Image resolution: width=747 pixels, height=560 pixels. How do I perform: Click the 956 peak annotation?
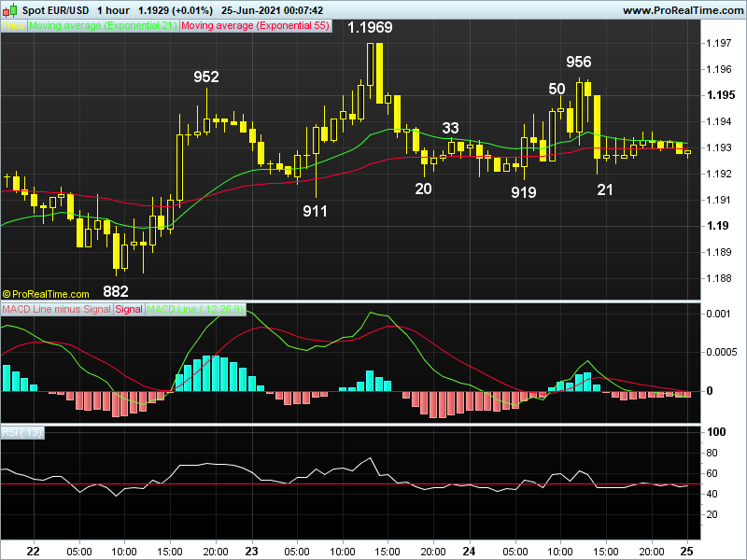pyautogui.click(x=578, y=62)
